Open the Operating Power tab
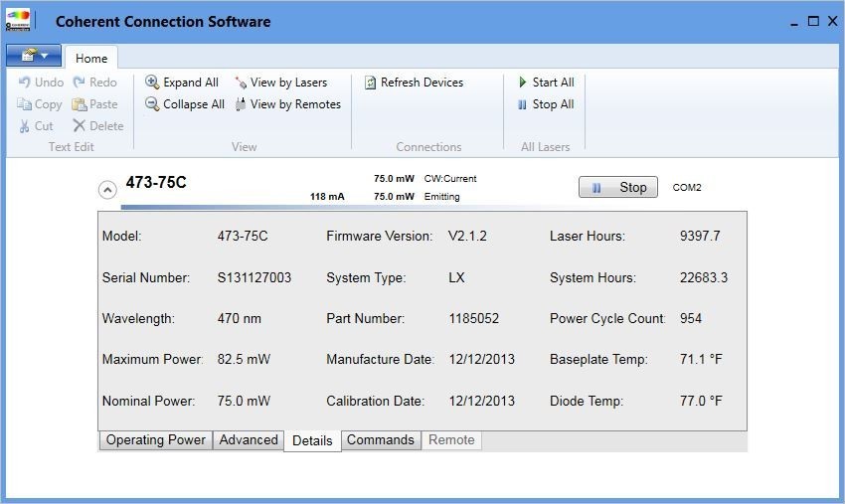Image resolution: width=845 pixels, height=504 pixels. [156, 439]
